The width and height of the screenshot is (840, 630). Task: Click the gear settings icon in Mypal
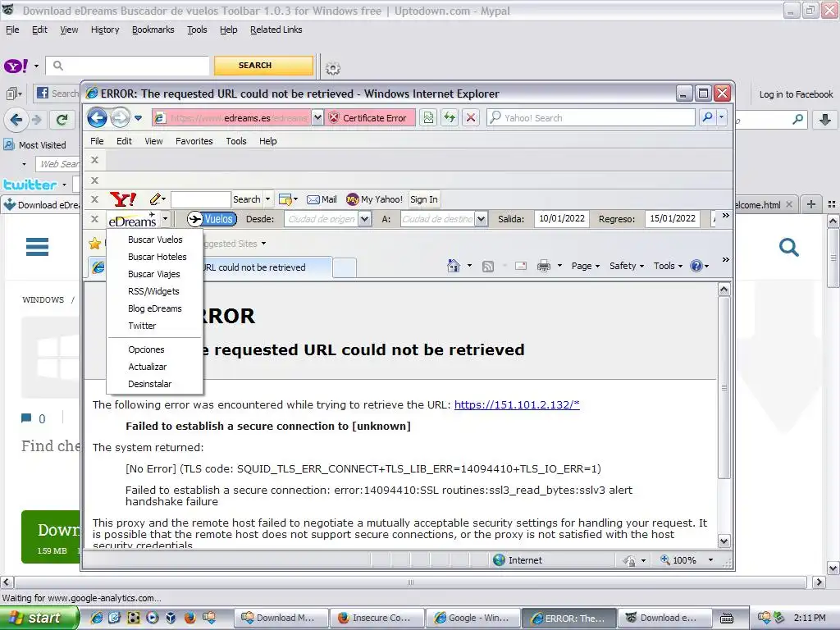pos(333,68)
